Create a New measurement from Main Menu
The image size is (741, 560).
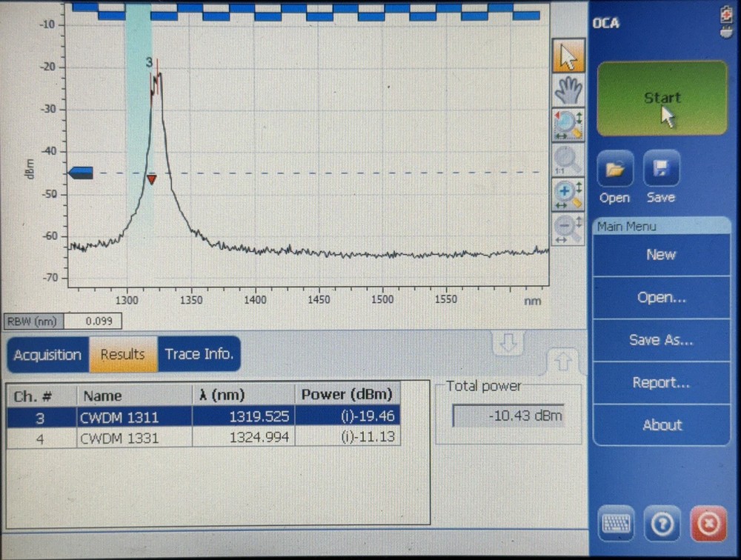tap(662, 254)
